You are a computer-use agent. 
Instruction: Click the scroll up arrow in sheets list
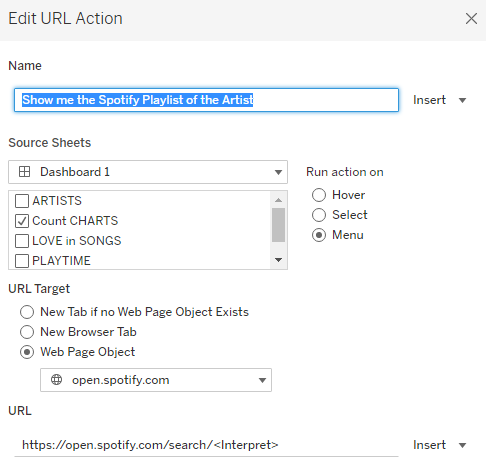pos(278,200)
